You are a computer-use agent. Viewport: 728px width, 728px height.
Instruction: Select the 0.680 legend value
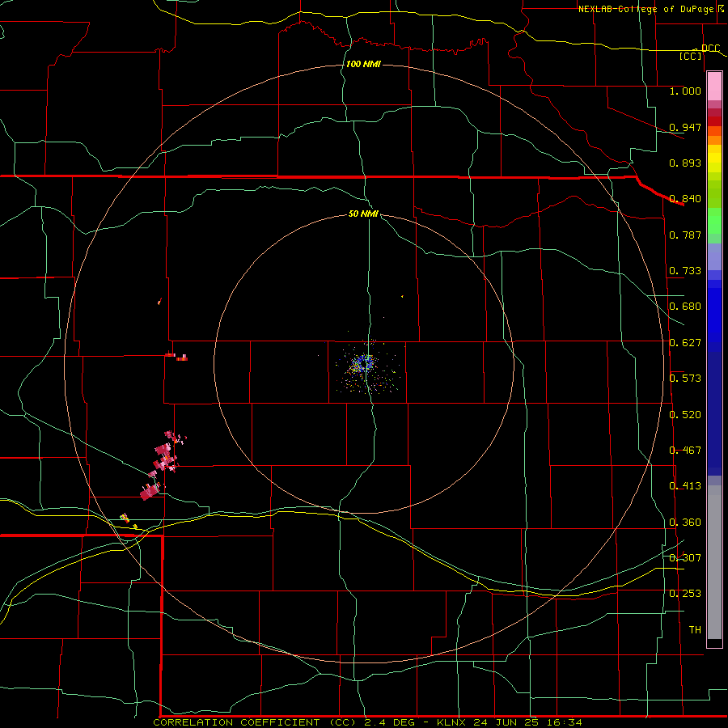(x=685, y=307)
